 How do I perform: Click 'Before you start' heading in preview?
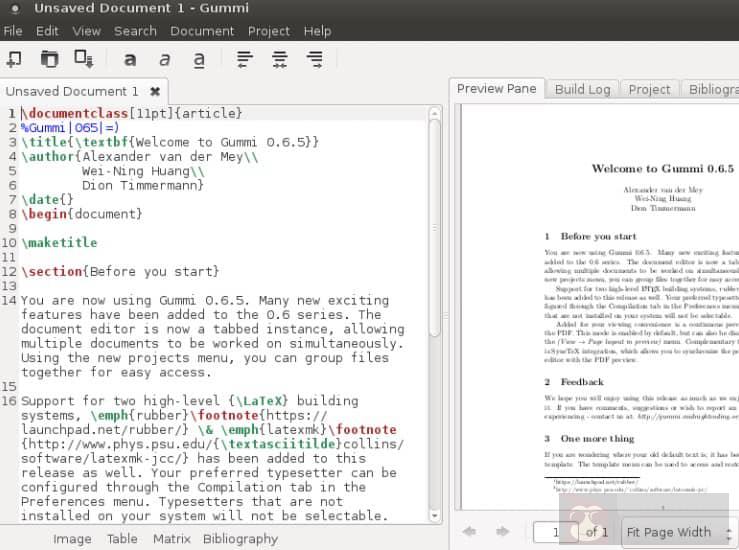598,236
